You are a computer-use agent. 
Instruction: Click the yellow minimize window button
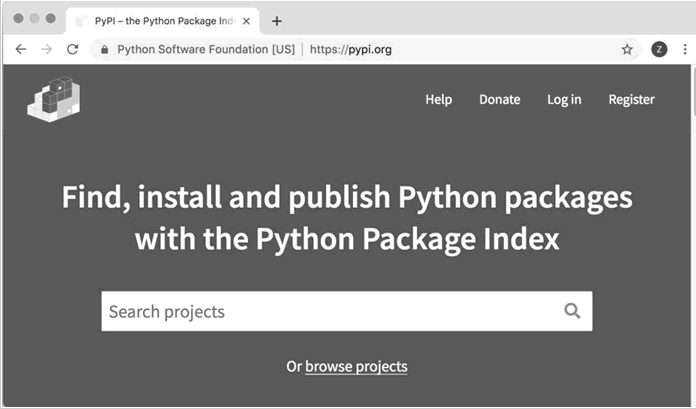[35, 18]
